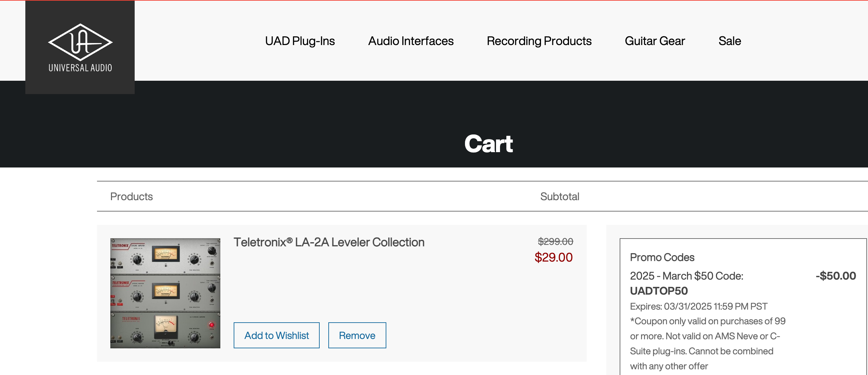This screenshot has width=868, height=375.
Task: Open the Recording Products menu
Action: pos(538,41)
